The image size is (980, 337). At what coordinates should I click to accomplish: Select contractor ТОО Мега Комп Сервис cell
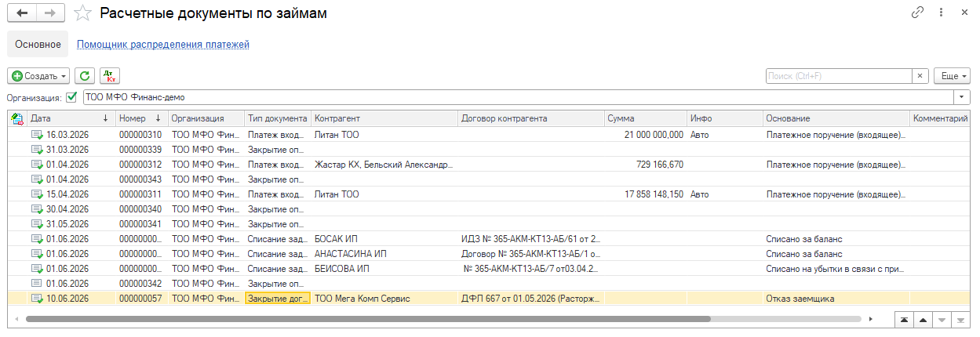384,299
